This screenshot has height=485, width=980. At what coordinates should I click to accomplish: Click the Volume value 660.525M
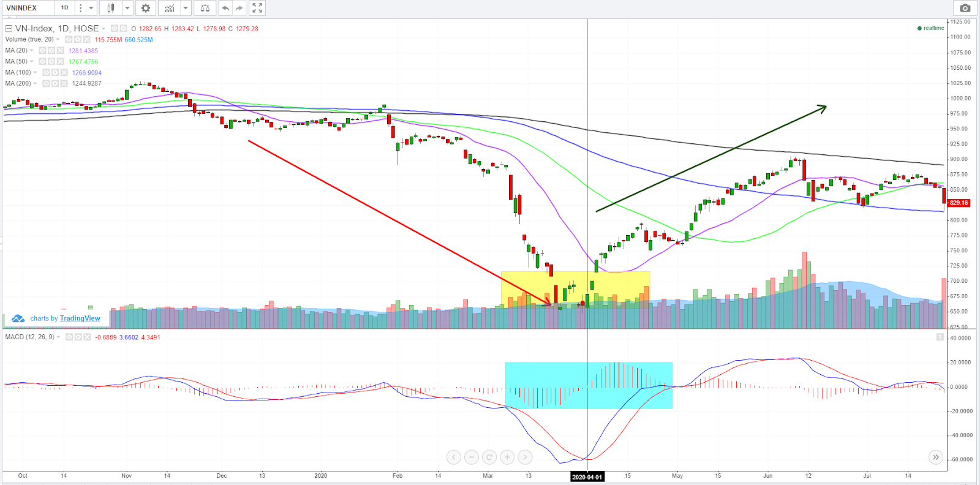coord(139,40)
